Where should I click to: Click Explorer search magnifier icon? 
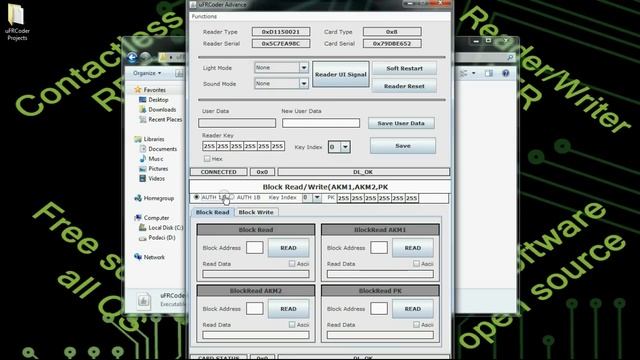click(510, 58)
